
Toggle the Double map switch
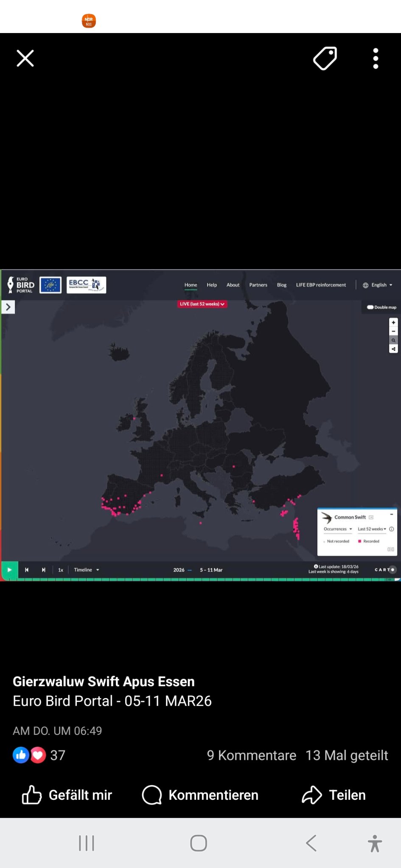[x=370, y=307]
